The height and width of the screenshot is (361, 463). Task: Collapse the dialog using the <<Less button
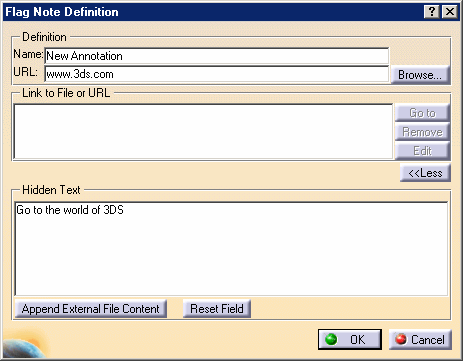(x=425, y=173)
